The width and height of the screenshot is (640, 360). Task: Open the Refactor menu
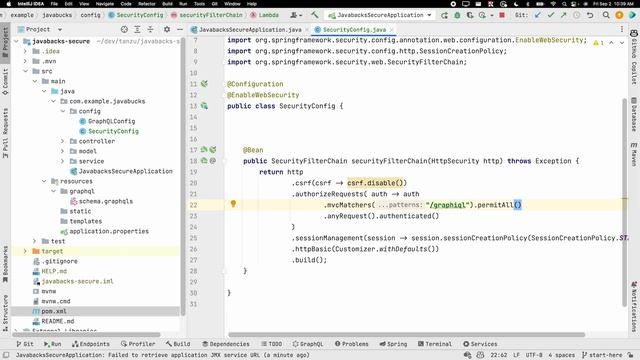click(x=147, y=4)
